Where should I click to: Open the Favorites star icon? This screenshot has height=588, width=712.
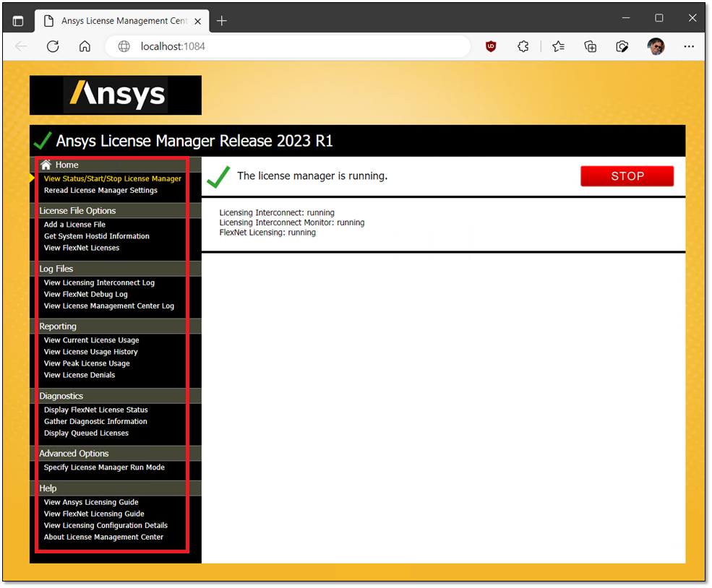pyautogui.click(x=559, y=46)
